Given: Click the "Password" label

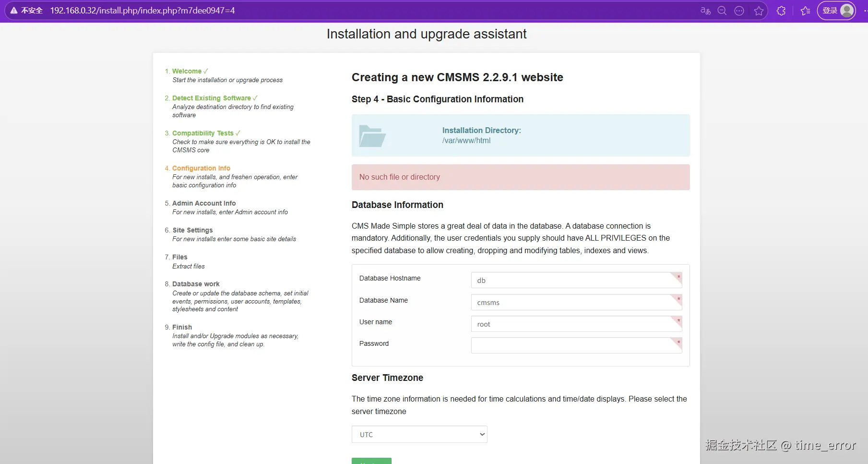Looking at the screenshot, I should pos(374,343).
